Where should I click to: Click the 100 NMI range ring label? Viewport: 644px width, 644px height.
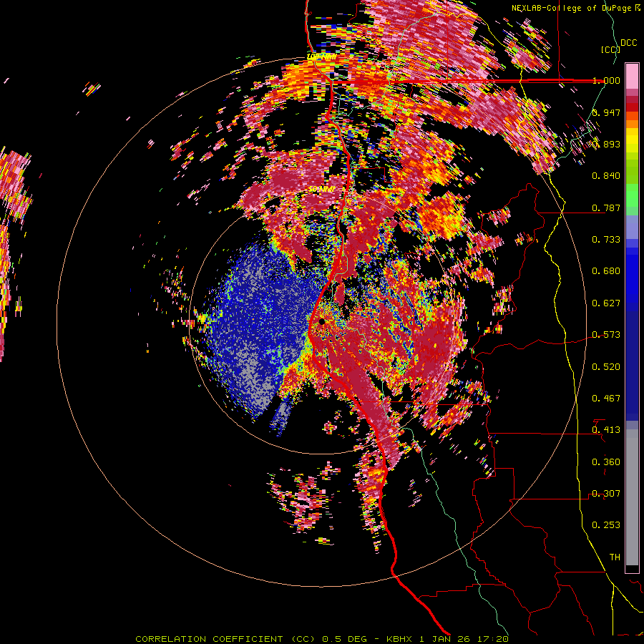coord(321,57)
